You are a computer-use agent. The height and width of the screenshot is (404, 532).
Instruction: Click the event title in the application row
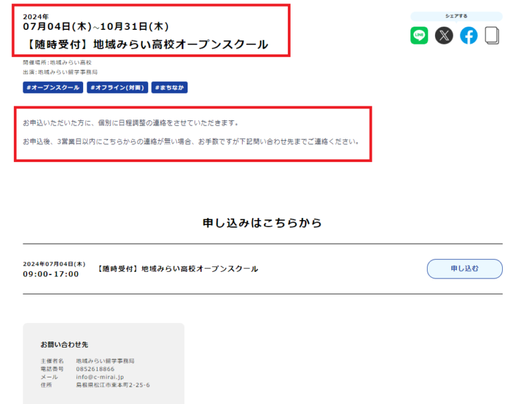[x=178, y=269]
